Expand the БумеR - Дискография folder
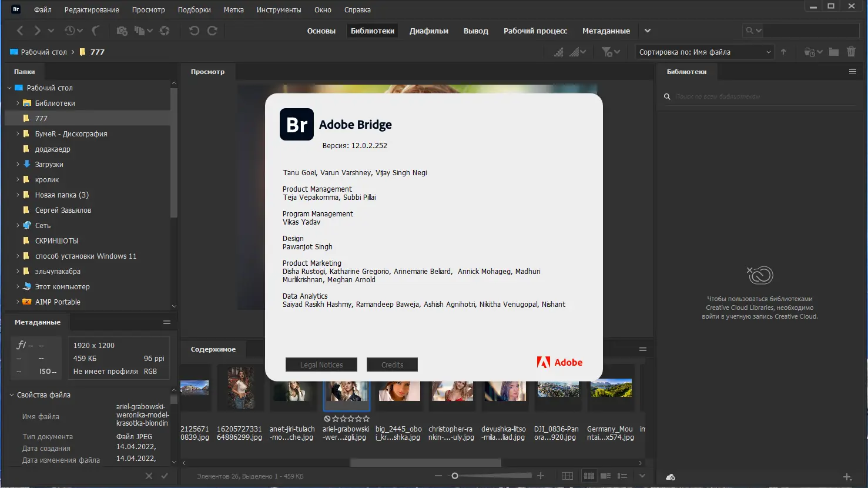This screenshot has height=488, width=868. point(18,133)
